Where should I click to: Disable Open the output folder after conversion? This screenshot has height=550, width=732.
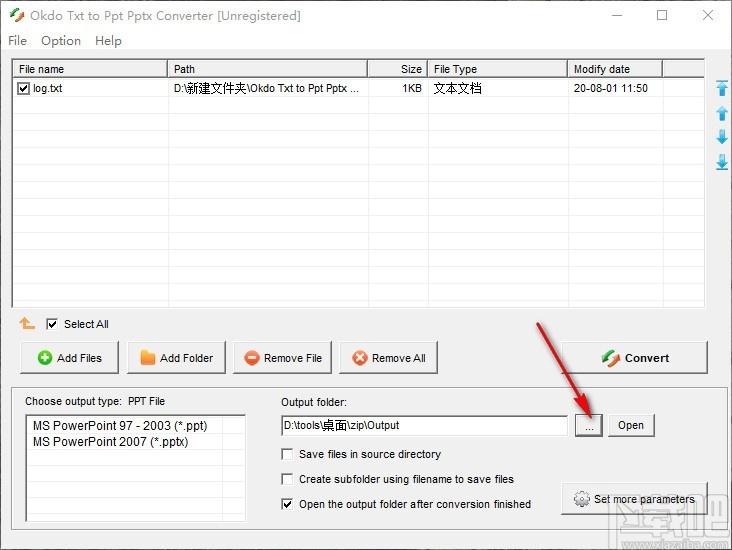tap(287, 504)
